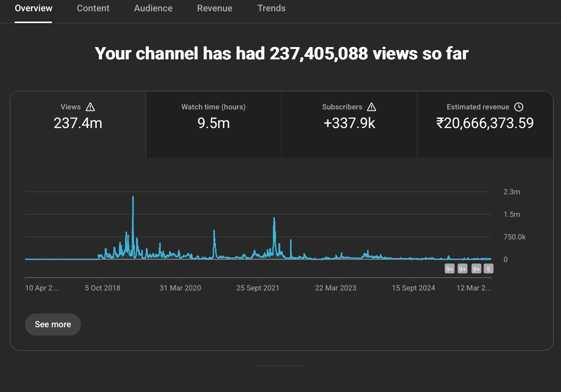Screen dimensions: 561x392
Task: Click the warning icon beside Subscribers
Action: point(372,107)
